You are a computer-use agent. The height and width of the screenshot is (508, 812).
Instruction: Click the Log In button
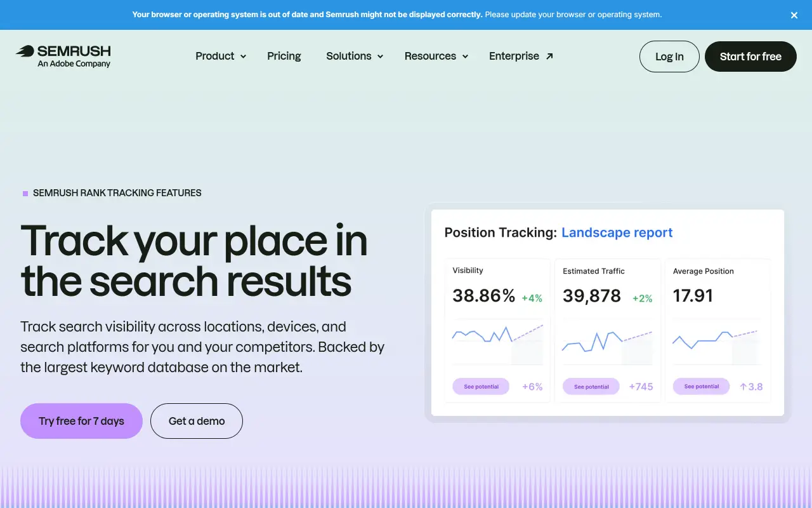point(669,57)
